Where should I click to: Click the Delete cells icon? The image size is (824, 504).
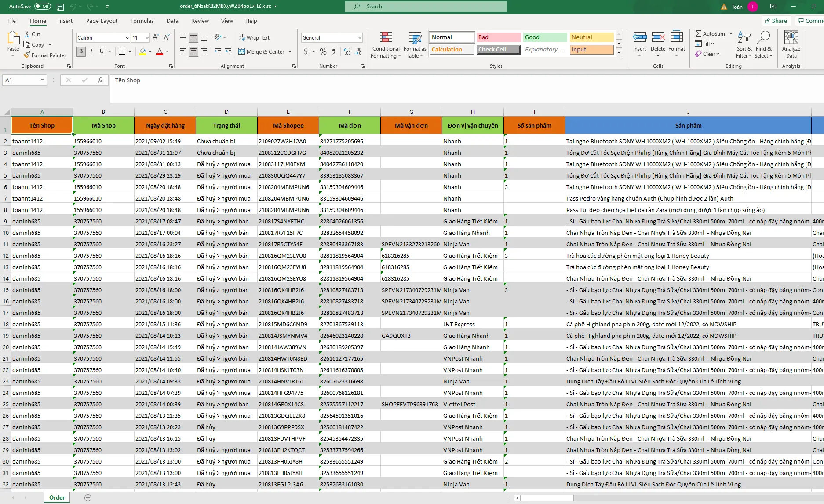point(658,37)
